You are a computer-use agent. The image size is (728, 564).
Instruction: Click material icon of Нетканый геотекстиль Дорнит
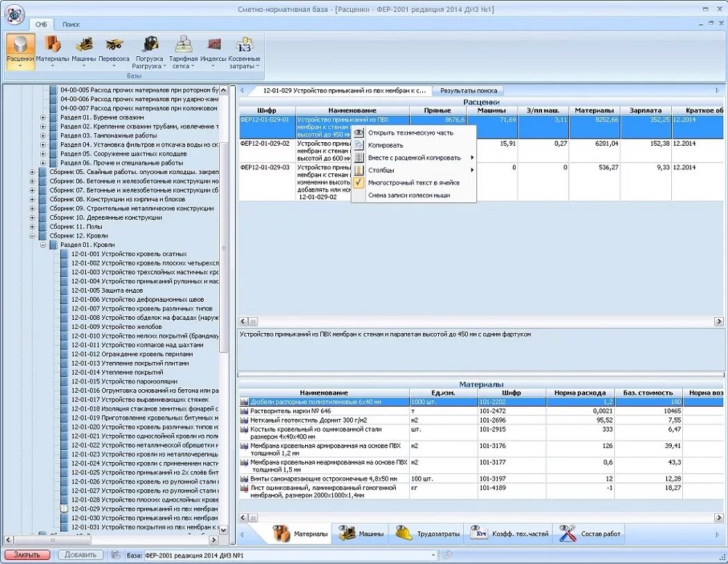tap(244, 420)
